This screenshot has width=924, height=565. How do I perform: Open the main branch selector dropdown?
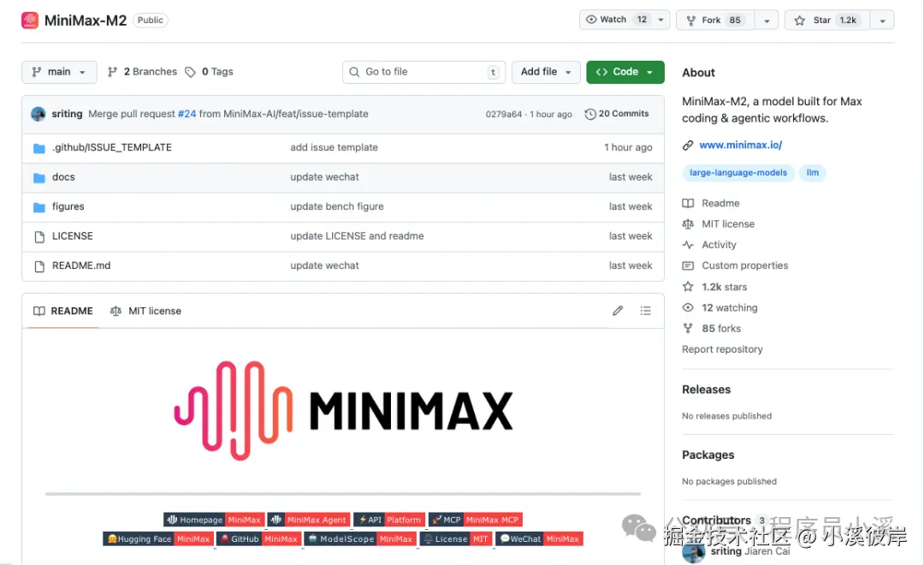(59, 72)
